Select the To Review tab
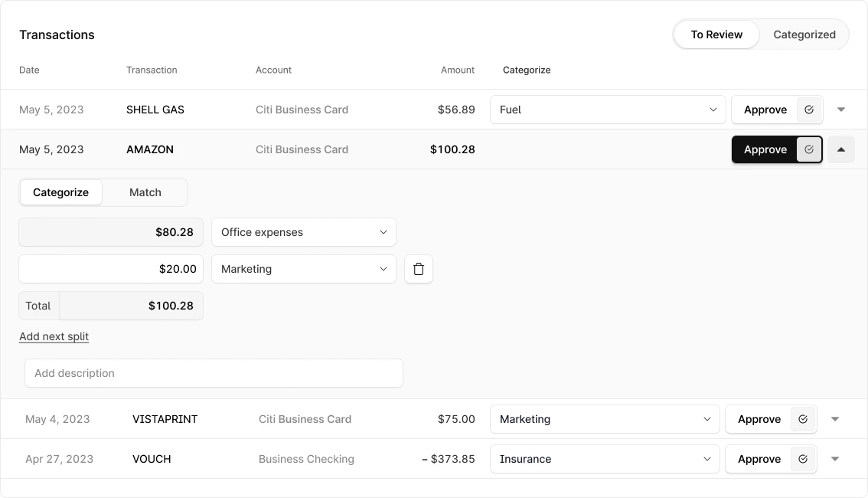 pyautogui.click(x=716, y=34)
